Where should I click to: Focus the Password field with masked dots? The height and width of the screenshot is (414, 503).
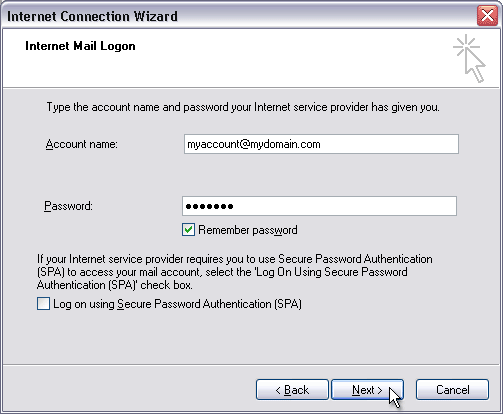[x=319, y=206]
